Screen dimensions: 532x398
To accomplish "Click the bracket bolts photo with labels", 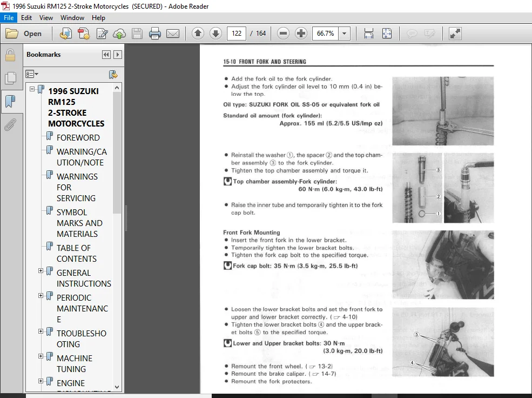I will [x=443, y=342].
